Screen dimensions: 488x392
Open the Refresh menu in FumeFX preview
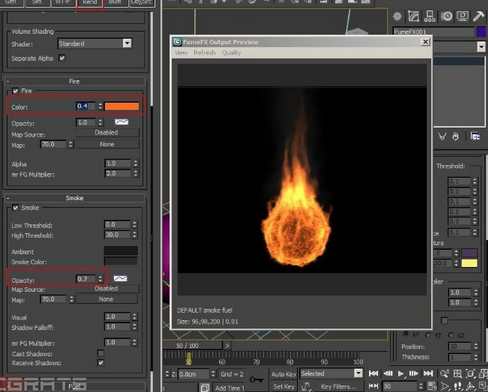pos(204,53)
